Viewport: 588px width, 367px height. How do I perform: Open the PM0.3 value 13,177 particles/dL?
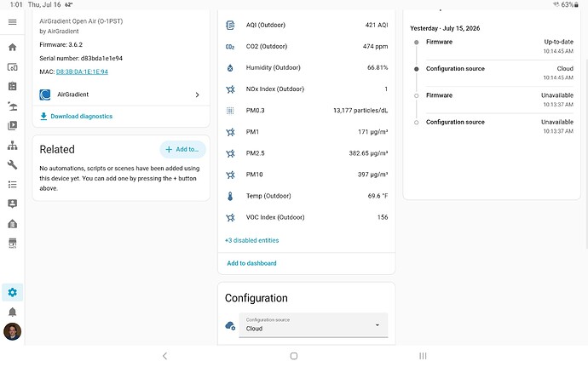360,111
